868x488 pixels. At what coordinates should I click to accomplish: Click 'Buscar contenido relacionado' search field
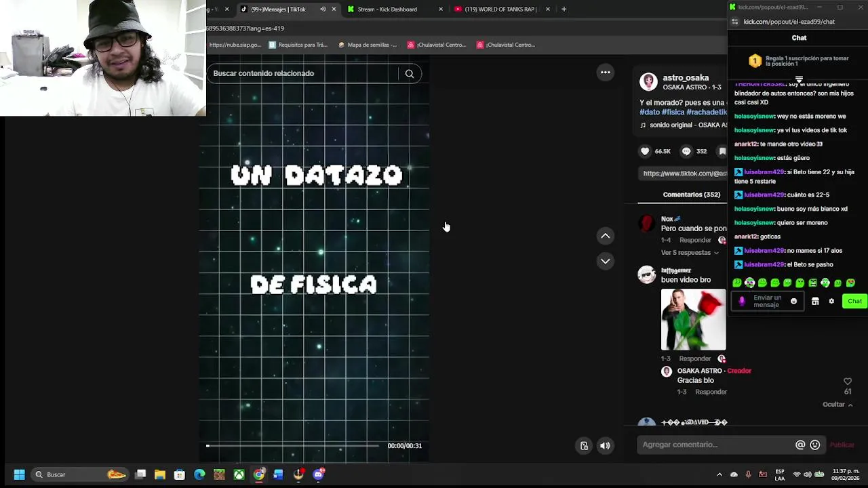302,73
